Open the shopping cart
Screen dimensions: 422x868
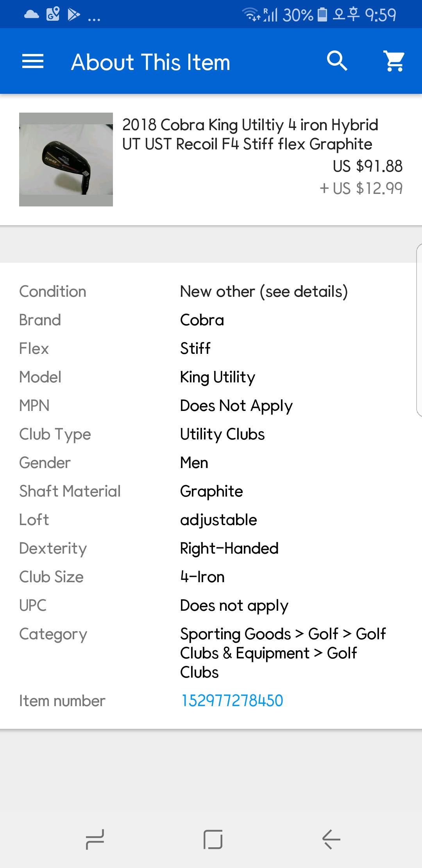pos(395,61)
